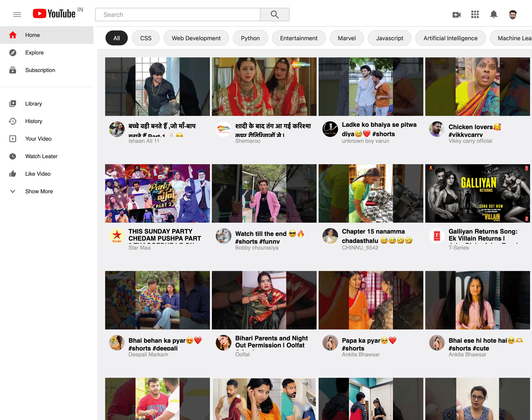The image size is (532, 420).
Task: Select the Marvel filter chip
Action: click(347, 38)
